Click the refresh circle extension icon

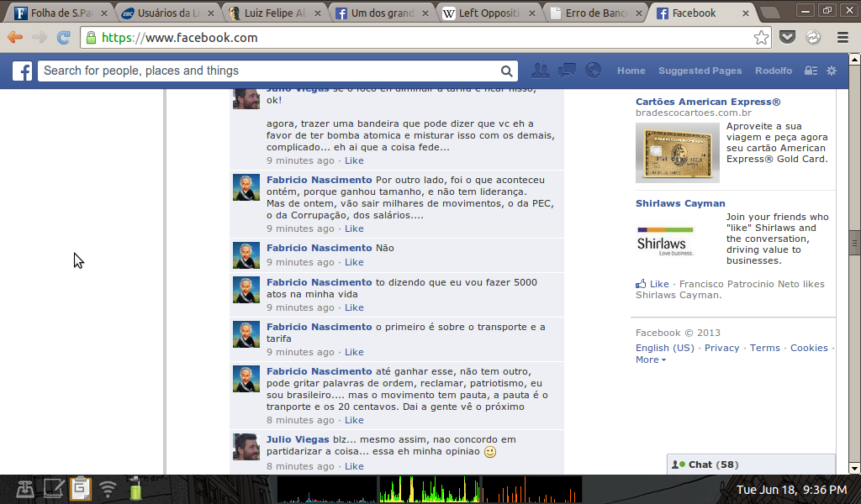(x=813, y=37)
